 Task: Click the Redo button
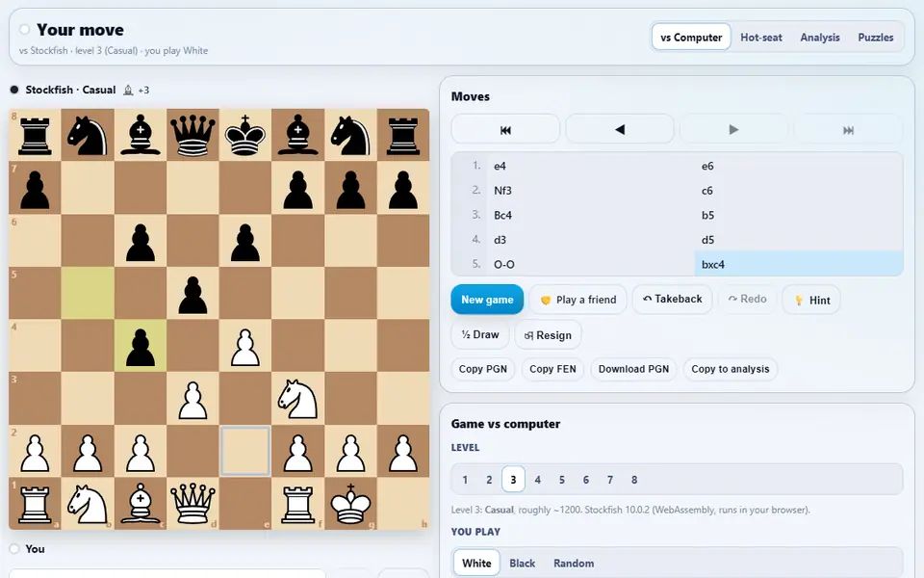(x=747, y=299)
